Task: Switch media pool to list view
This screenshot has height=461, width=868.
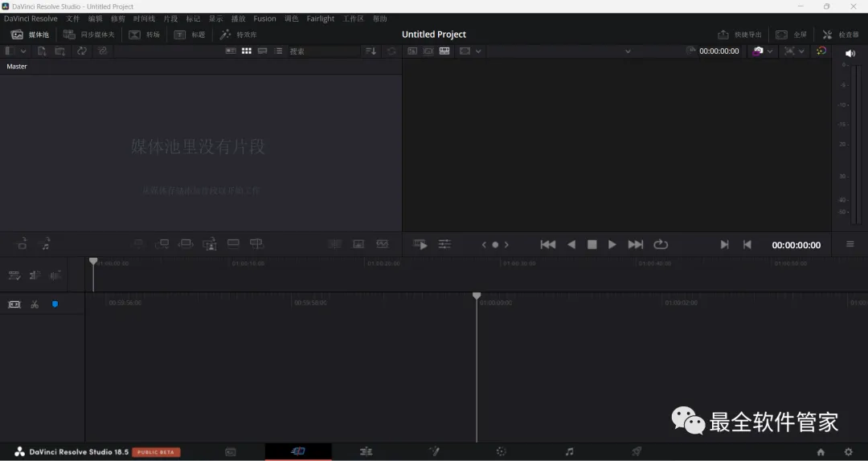Action: click(278, 51)
